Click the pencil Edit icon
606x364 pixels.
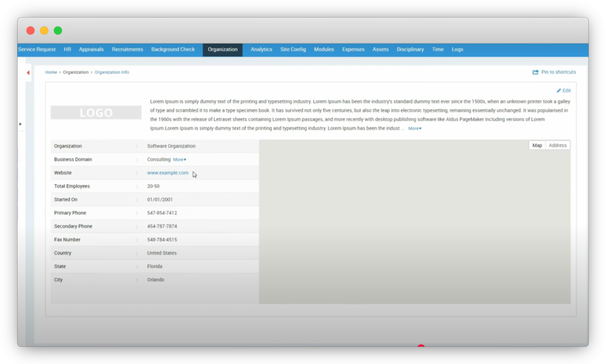pos(559,91)
